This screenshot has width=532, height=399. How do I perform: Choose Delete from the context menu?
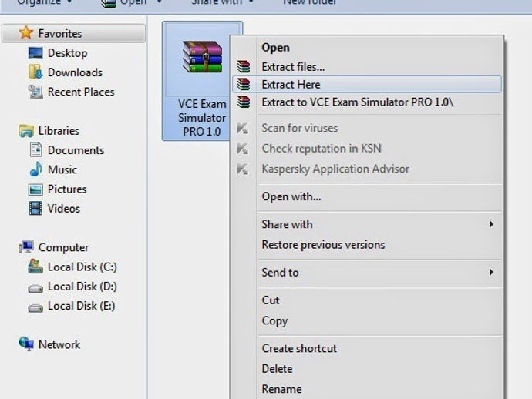(367, 369)
